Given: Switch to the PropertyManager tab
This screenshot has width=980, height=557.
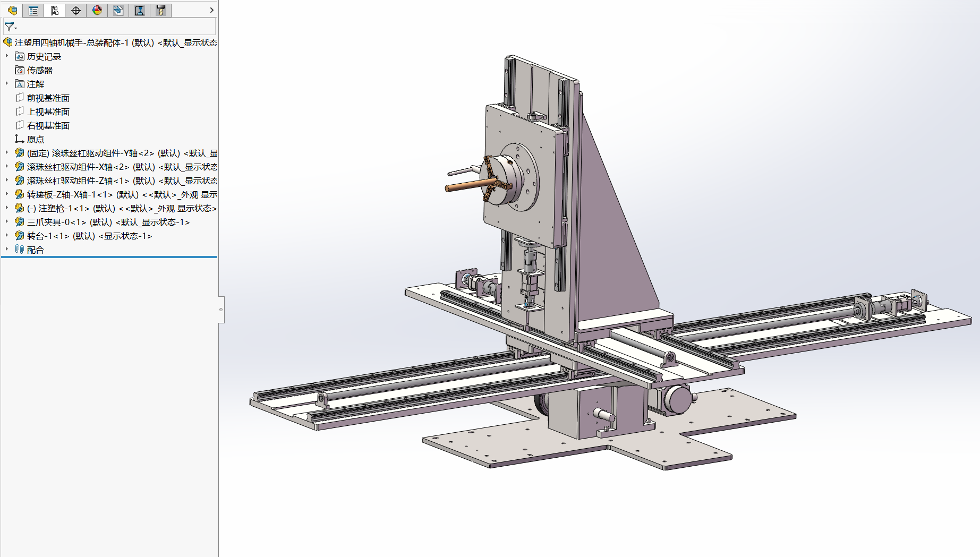Looking at the screenshot, I should (x=33, y=10).
